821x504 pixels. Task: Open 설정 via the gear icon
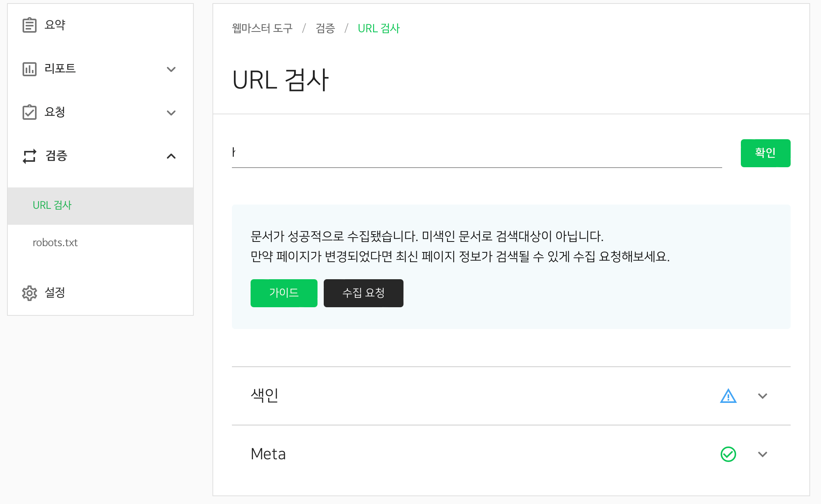tap(29, 293)
